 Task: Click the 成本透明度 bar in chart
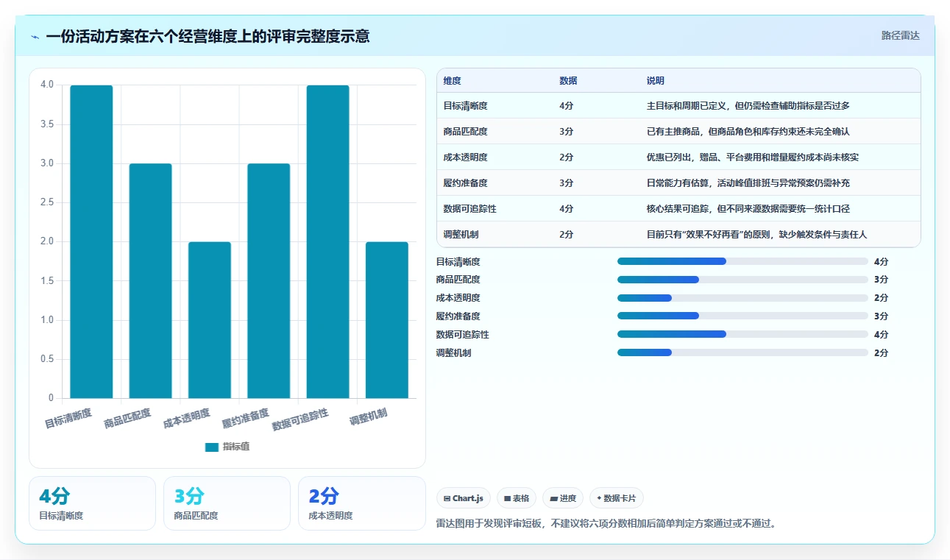point(210,320)
